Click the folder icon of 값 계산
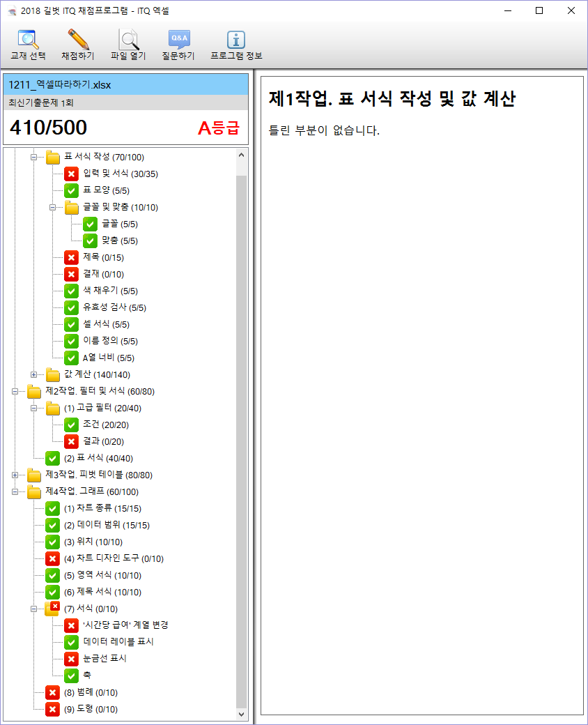Screen dimensions: 588x725 53,374
